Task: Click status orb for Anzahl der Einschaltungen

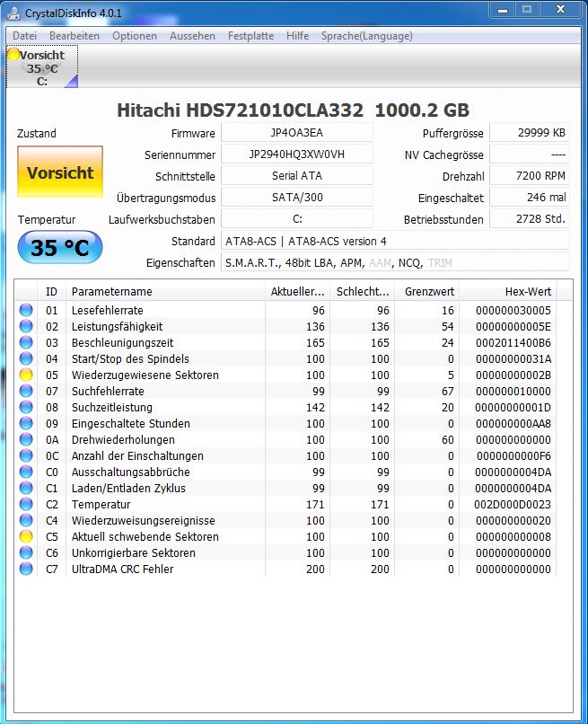Action: [x=26, y=455]
